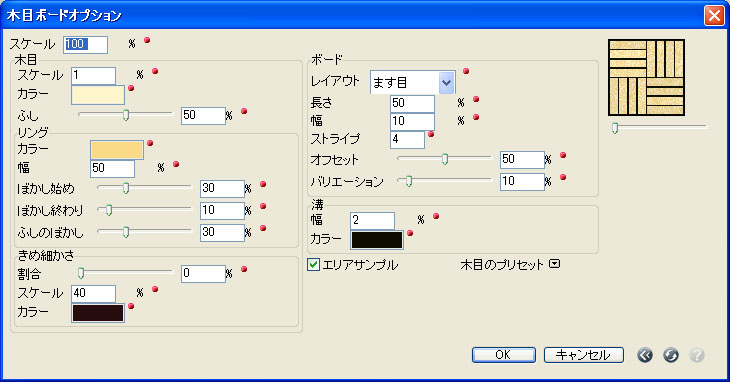Click the red dot next to レイアウト dropdown
Screen dimensions: 730x382
tap(466, 71)
